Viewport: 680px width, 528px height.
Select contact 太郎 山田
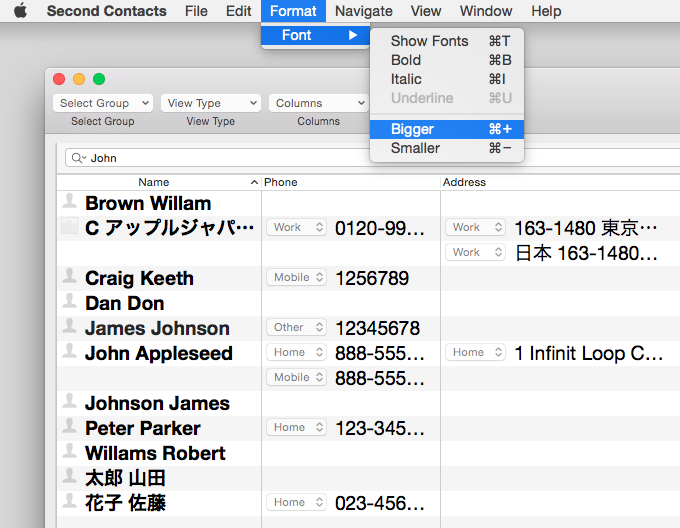(125, 478)
